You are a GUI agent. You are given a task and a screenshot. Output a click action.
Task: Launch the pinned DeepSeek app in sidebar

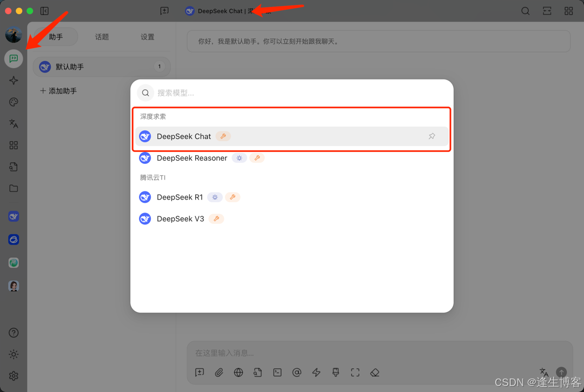tap(14, 216)
